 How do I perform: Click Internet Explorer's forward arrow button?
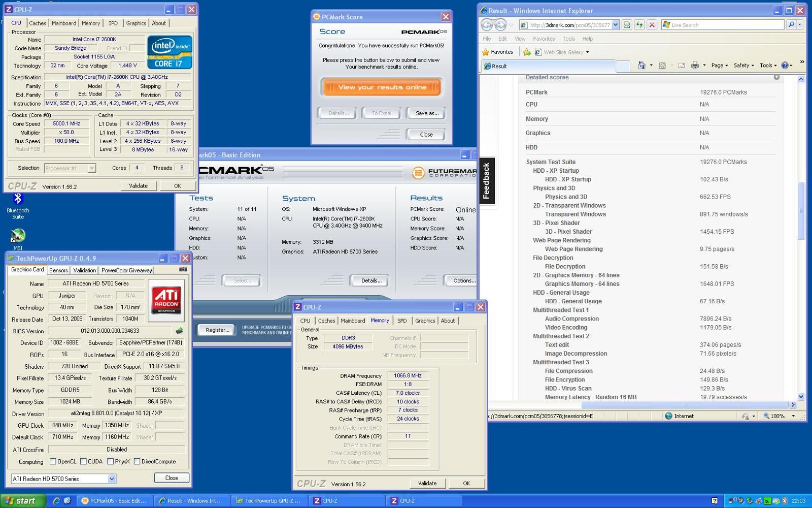pyautogui.click(x=500, y=25)
